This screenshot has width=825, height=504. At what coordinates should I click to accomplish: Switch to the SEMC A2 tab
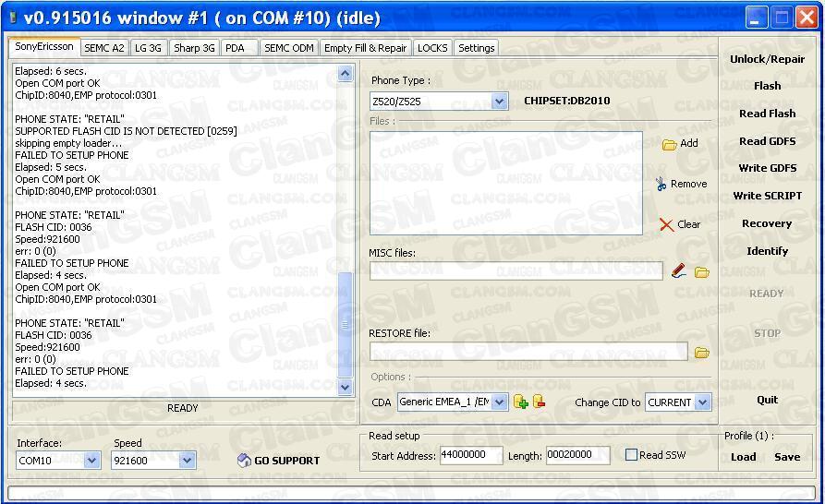tap(104, 48)
